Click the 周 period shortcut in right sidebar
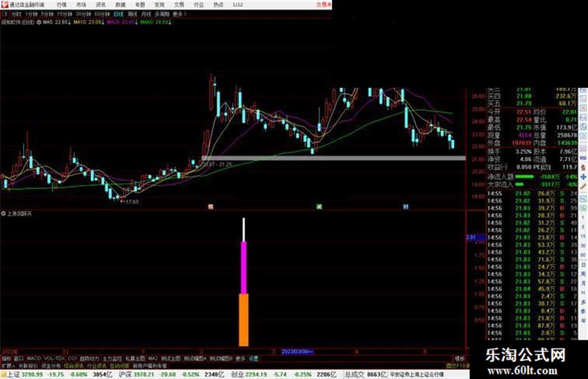This screenshot has width=588, height=379. coord(584,274)
